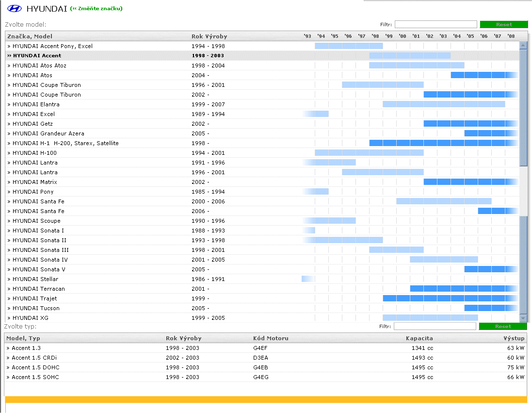This screenshot has height=413, width=532.
Task: Click the HYUNDAI Elantra timeline bar
Action: pos(443,104)
